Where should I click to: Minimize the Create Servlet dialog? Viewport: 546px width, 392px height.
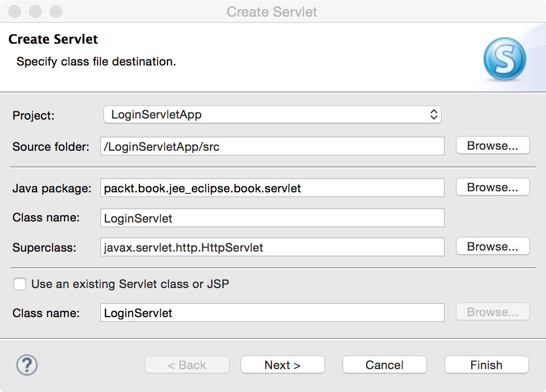click(x=35, y=11)
